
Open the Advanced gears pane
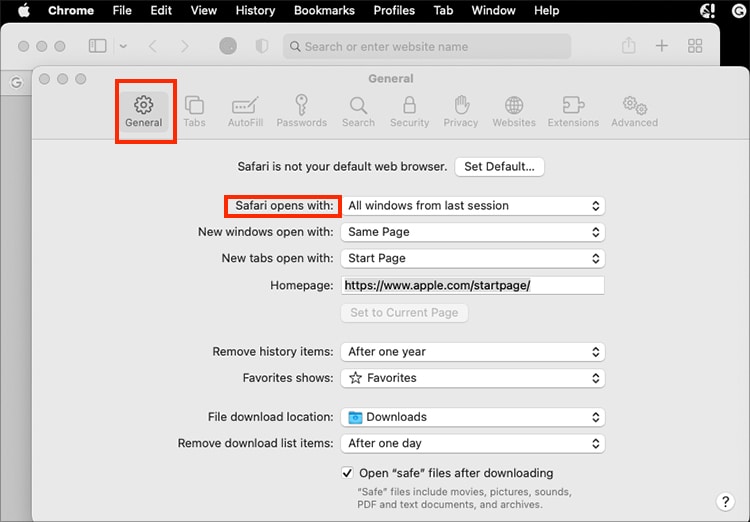[x=634, y=111]
